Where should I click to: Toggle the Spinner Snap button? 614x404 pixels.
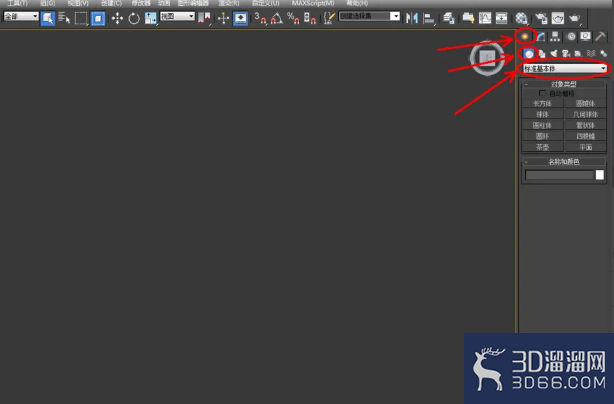[x=310, y=18]
